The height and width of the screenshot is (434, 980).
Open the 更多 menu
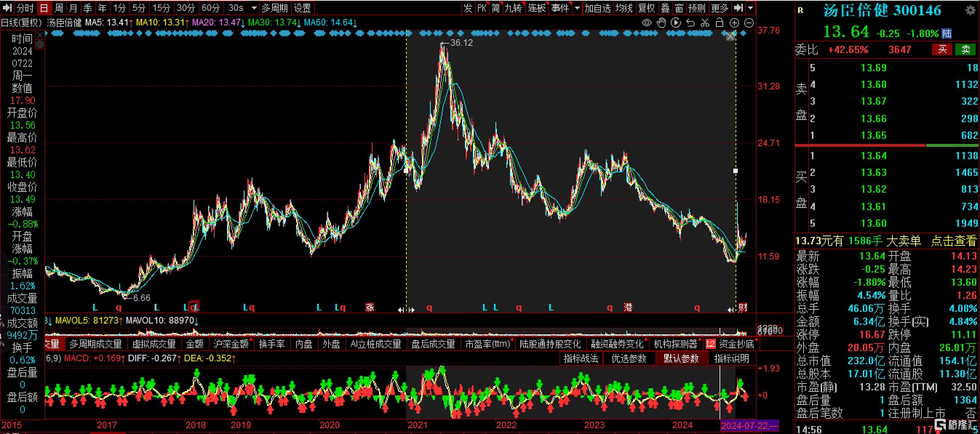point(720,8)
